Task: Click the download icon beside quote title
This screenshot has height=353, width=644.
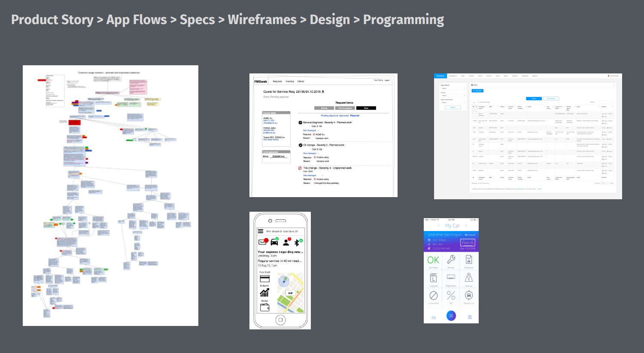Action: pos(323,91)
